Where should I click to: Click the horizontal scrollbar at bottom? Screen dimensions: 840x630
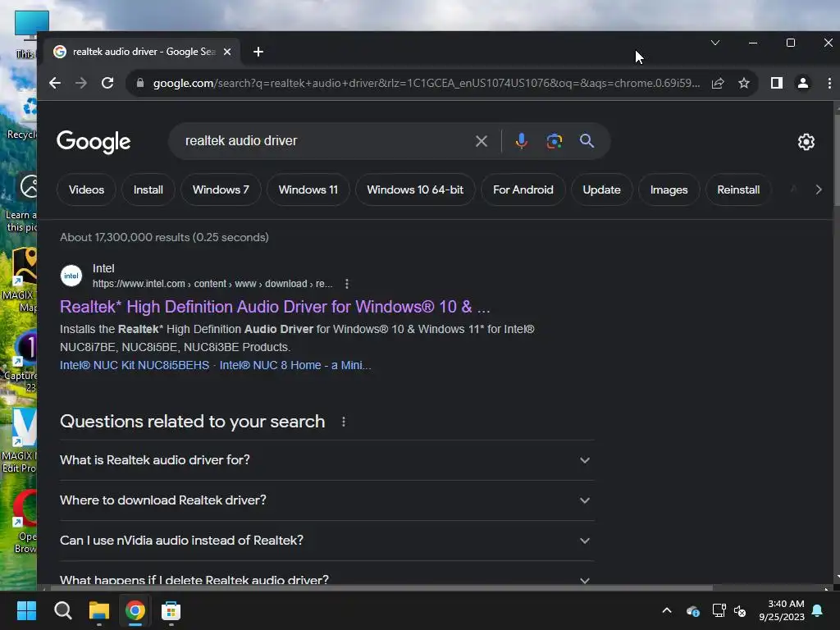tap(381, 587)
